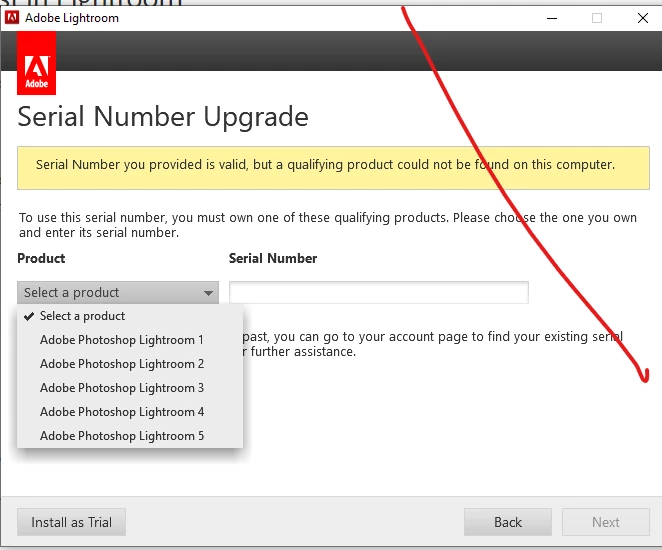The height and width of the screenshot is (550, 662).
Task: Go Back to previous step
Action: pyautogui.click(x=508, y=522)
